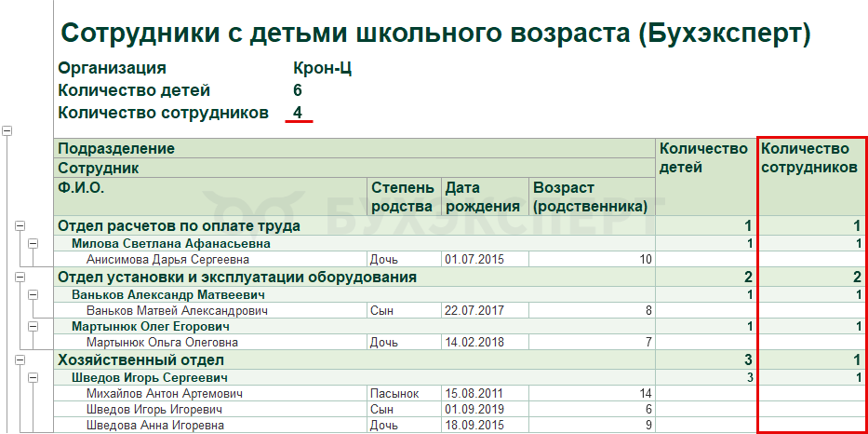This screenshot has height=434, width=868.
Task: Collapse the Мартынюк Олег Егорович row
Action: pos(33,327)
